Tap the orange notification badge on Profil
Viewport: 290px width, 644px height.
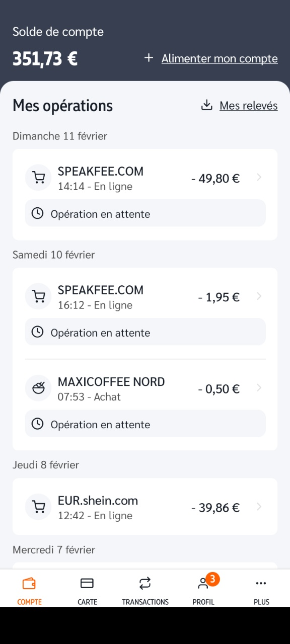212,579
